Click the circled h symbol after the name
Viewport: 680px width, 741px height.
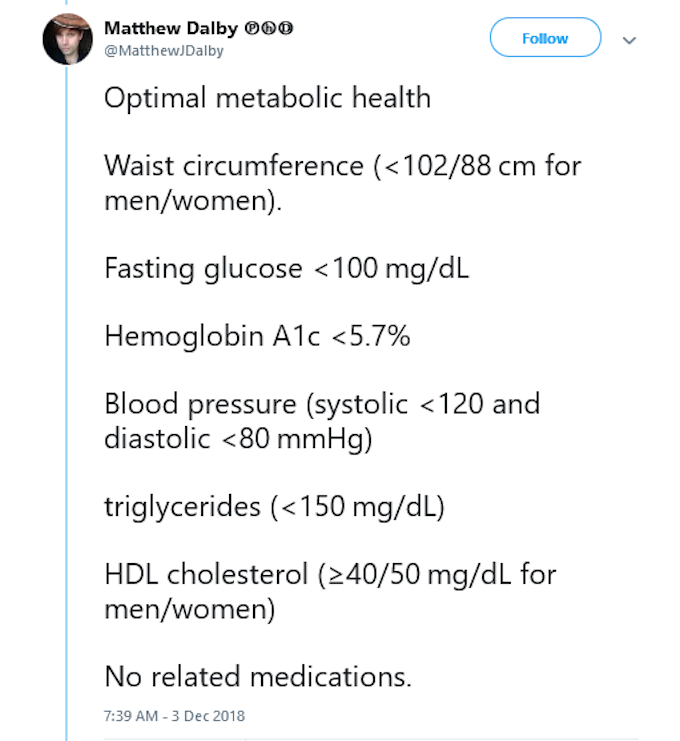pos(268,28)
